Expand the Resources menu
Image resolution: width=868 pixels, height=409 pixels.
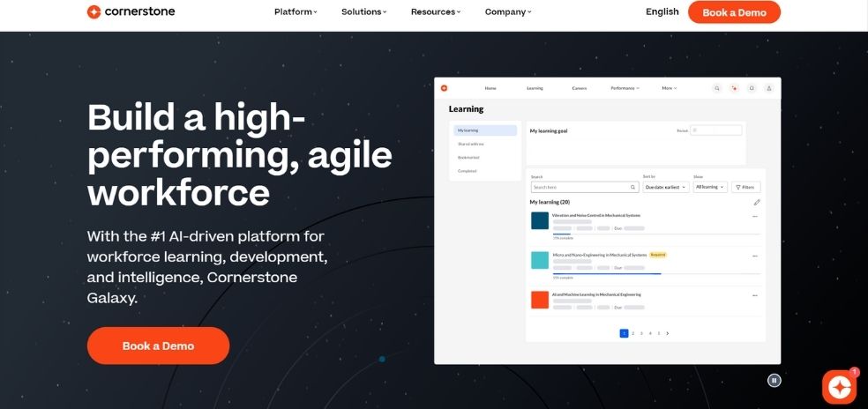[x=436, y=11]
